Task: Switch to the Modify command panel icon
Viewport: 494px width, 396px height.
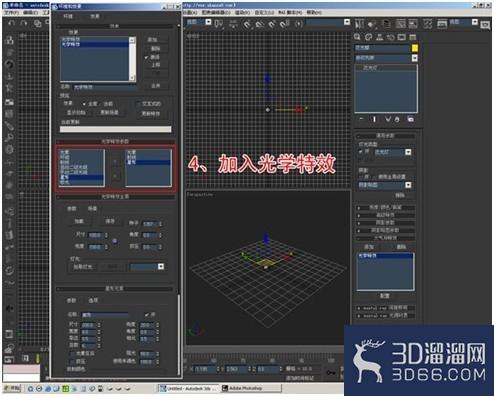Action: (368, 37)
